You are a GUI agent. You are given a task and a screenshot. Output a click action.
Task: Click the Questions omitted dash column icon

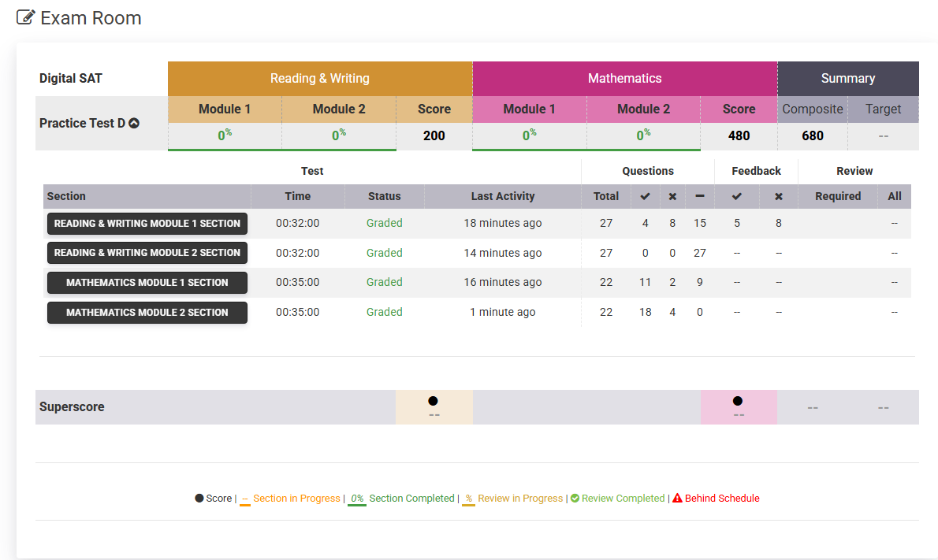tap(700, 196)
